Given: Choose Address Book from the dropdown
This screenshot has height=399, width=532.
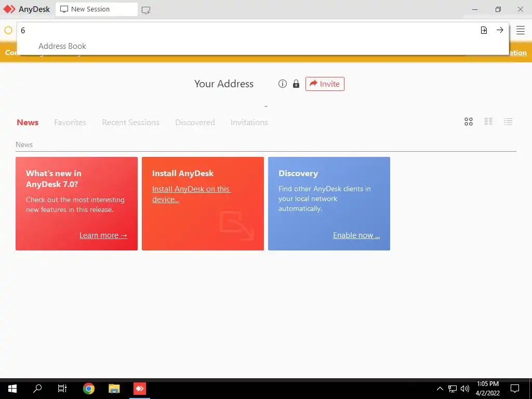Looking at the screenshot, I should point(62,46).
